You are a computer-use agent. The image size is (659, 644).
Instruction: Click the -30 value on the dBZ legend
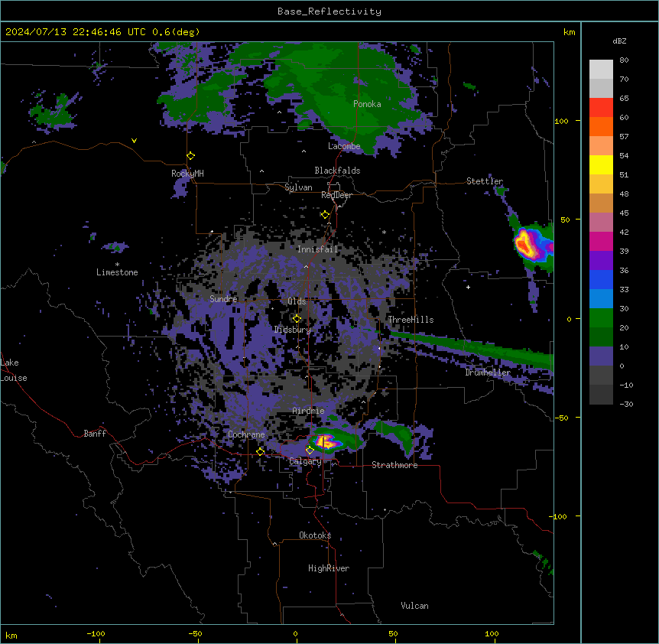point(626,404)
